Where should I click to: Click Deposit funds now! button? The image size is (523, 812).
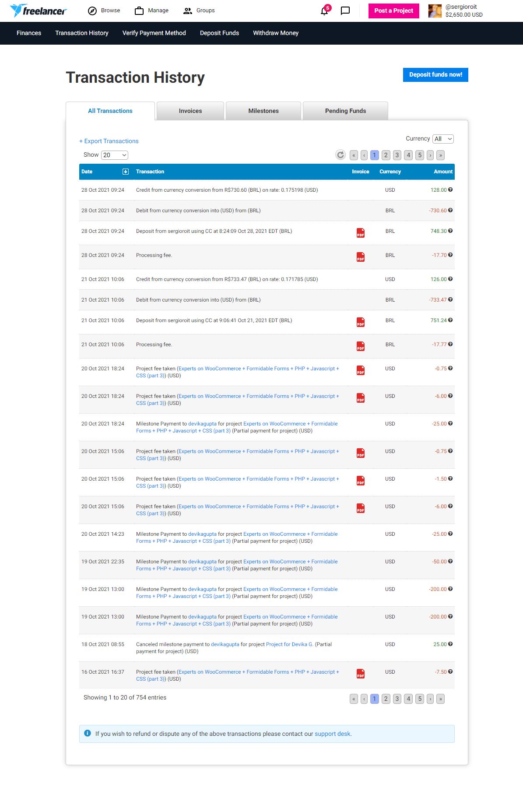click(x=435, y=75)
